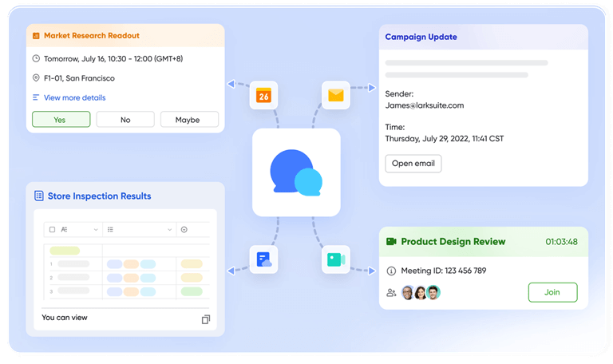Screen dimensions: 613x364
Task: Click the green tag in table row 3
Action: (x=192, y=291)
